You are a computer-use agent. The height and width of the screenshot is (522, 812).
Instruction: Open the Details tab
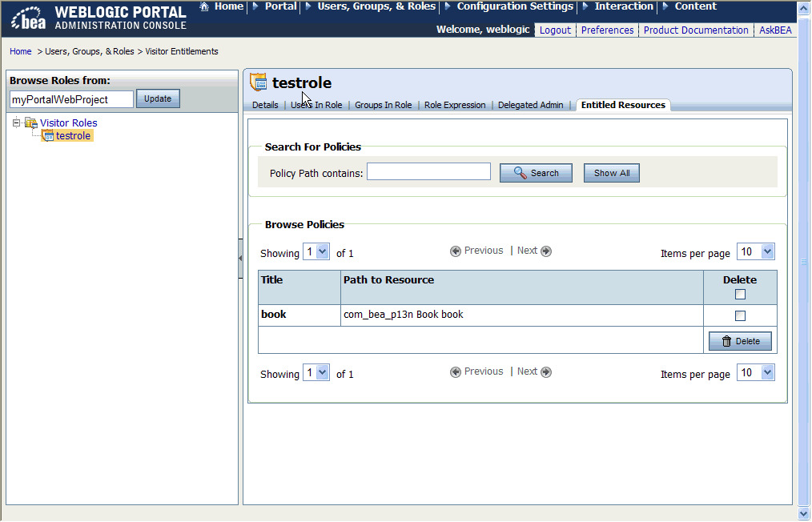coord(265,105)
